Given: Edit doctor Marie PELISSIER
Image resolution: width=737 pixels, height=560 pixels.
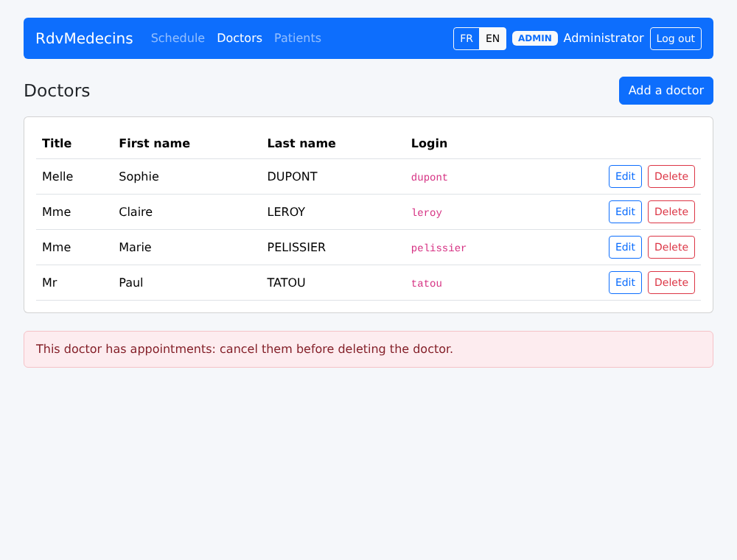Looking at the screenshot, I should [x=625, y=247].
